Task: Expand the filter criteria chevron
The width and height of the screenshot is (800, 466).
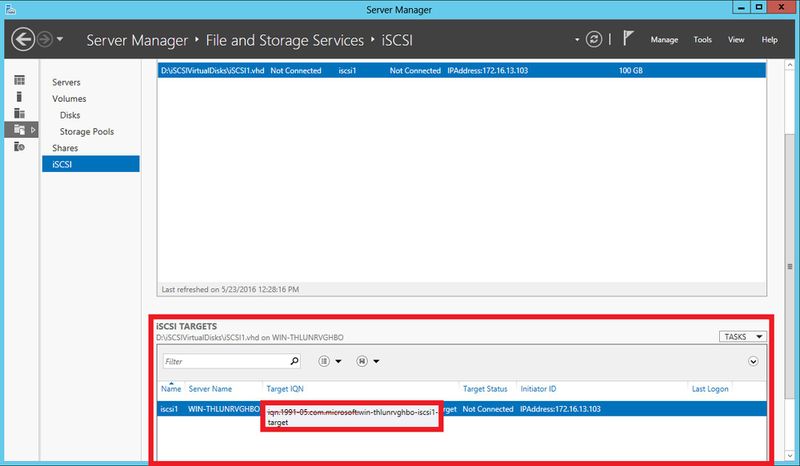Action: coord(753,361)
